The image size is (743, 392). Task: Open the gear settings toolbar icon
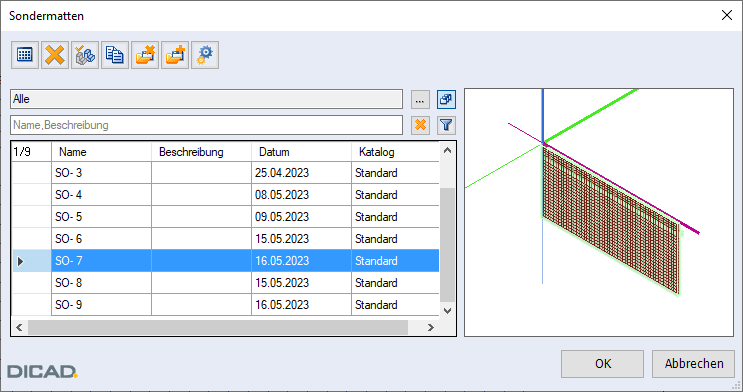pos(205,55)
